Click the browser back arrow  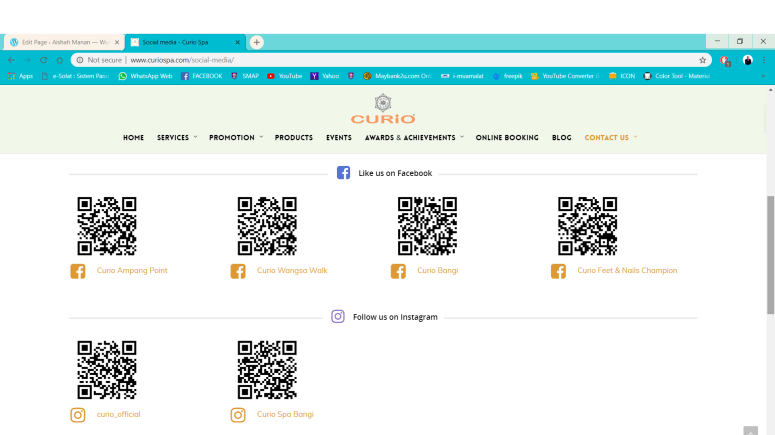pyautogui.click(x=11, y=60)
